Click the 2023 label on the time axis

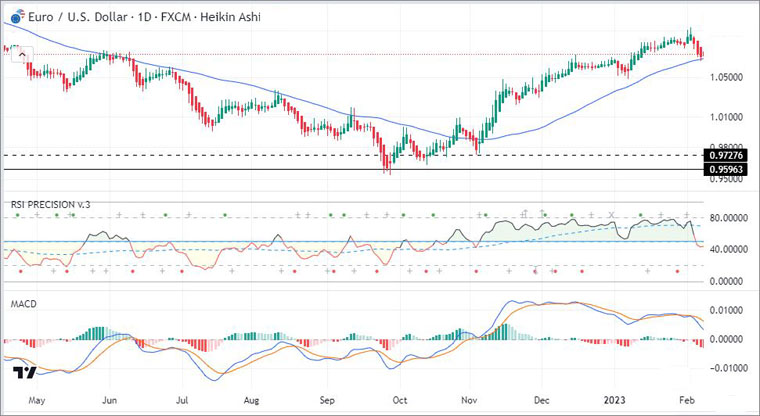[614, 400]
